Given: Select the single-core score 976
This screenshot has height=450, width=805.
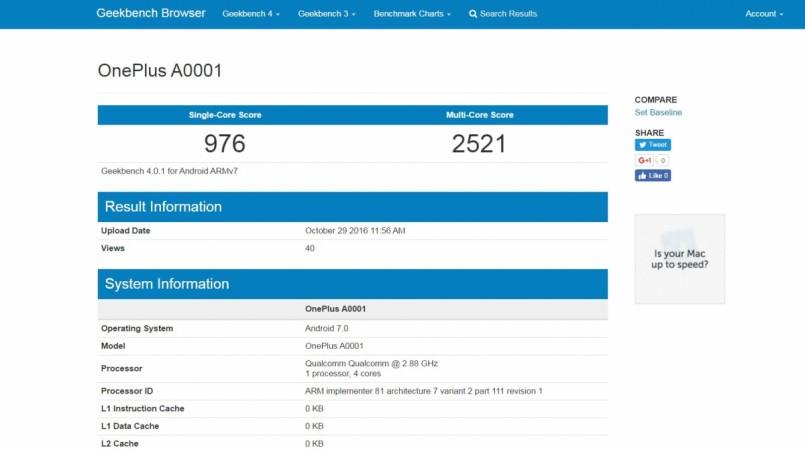Looking at the screenshot, I should pyautogui.click(x=224, y=143).
